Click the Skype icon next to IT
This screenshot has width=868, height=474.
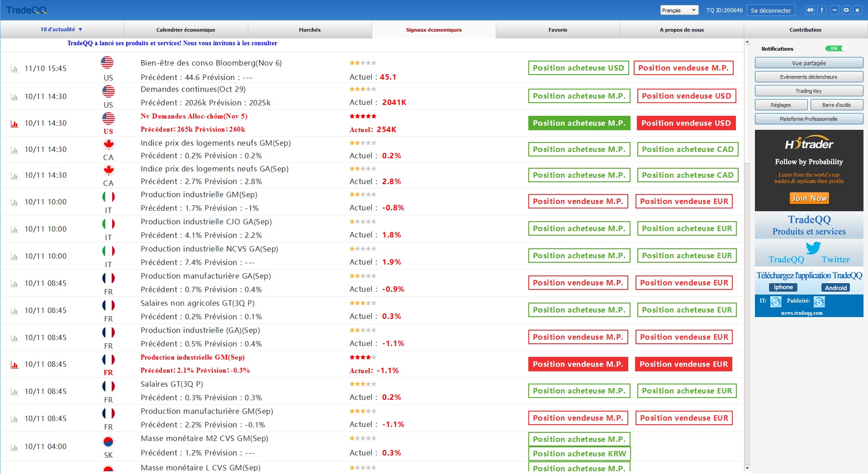pos(776,302)
